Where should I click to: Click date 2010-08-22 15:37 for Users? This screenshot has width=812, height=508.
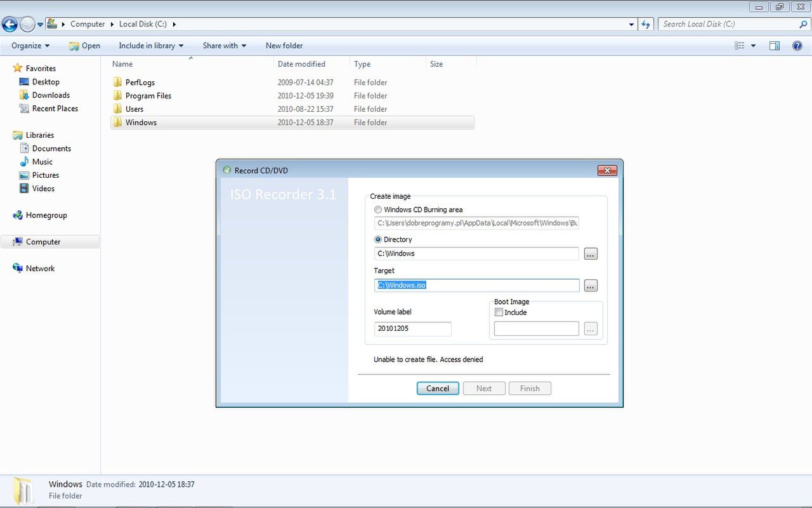[x=305, y=109]
